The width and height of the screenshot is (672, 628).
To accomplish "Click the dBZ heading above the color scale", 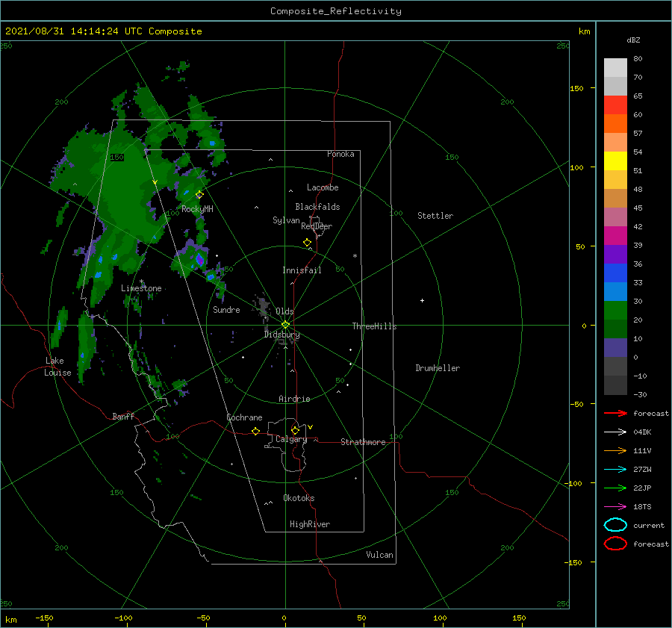I will pyautogui.click(x=633, y=40).
